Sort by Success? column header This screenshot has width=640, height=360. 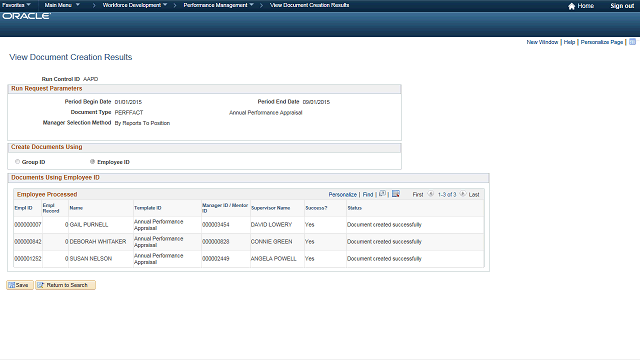316,208
